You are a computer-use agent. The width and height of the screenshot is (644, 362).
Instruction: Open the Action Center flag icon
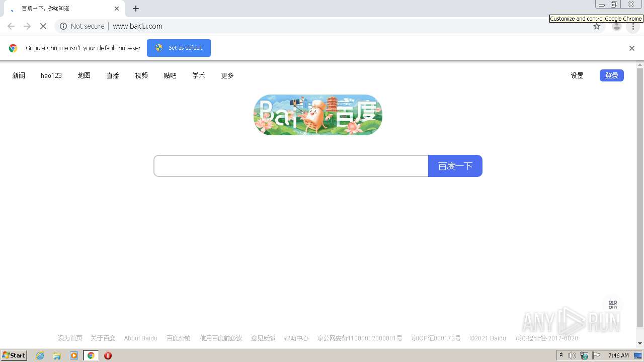(596, 355)
